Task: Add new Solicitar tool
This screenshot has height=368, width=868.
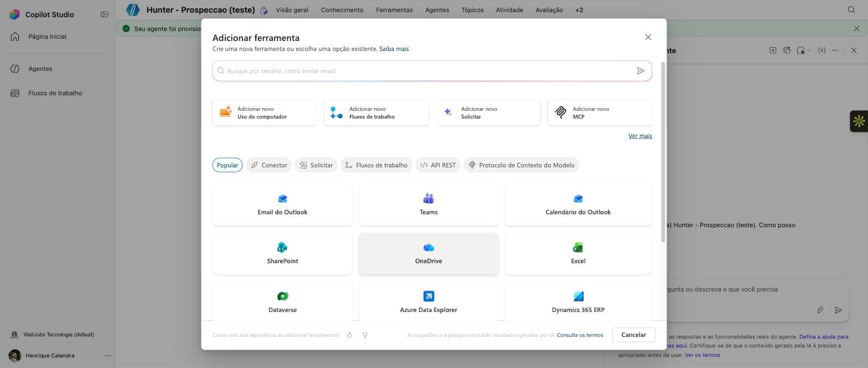Action: tap(488, 113)
